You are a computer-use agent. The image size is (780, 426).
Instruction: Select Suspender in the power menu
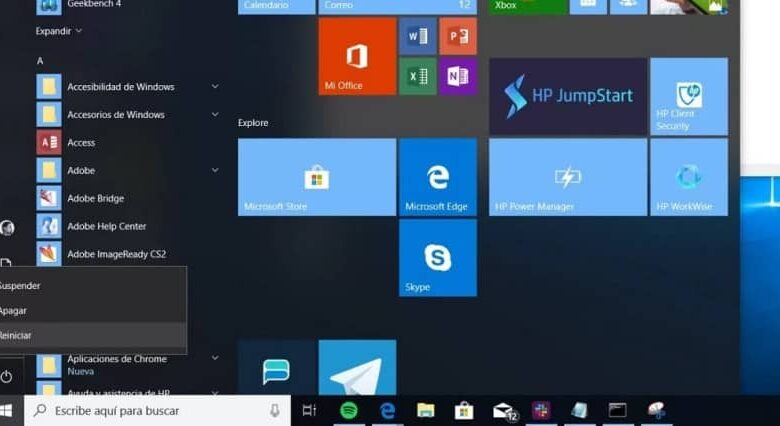pyautogui.click(x=94, y=286)
